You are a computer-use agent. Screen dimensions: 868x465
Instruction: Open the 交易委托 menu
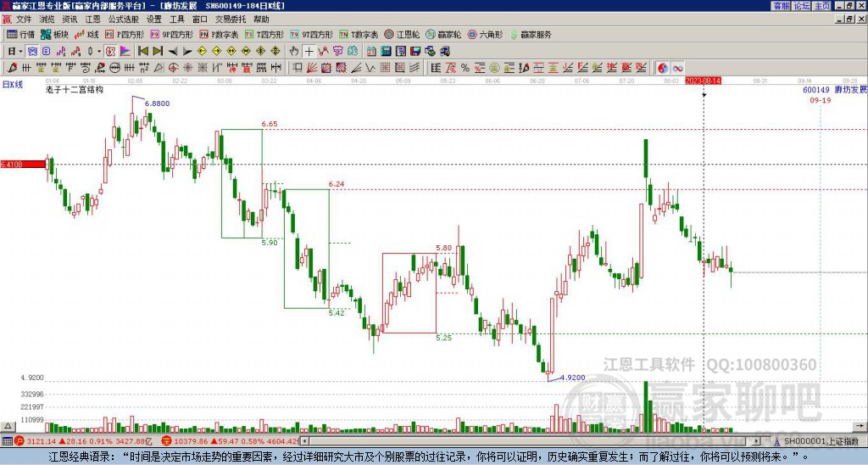(x=231, y=20)
